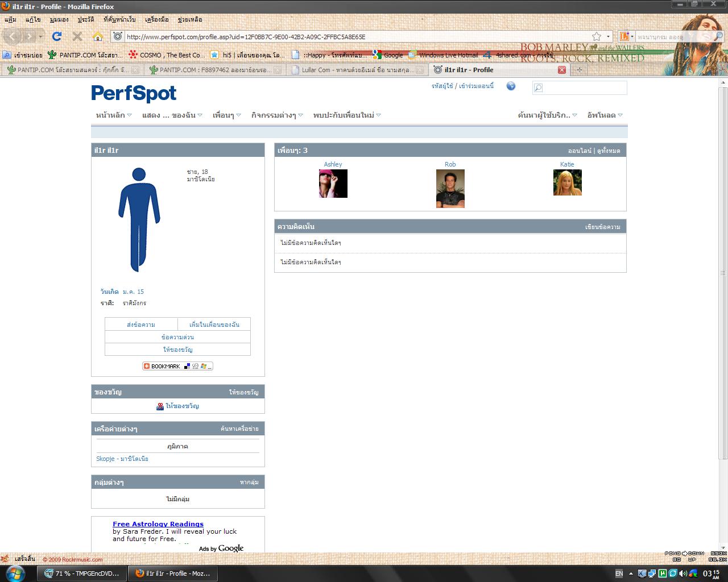The height and width of the screenshot is (582, 728).
Task: Close the il1r il1r Profile tab
Action: point(562,70)
